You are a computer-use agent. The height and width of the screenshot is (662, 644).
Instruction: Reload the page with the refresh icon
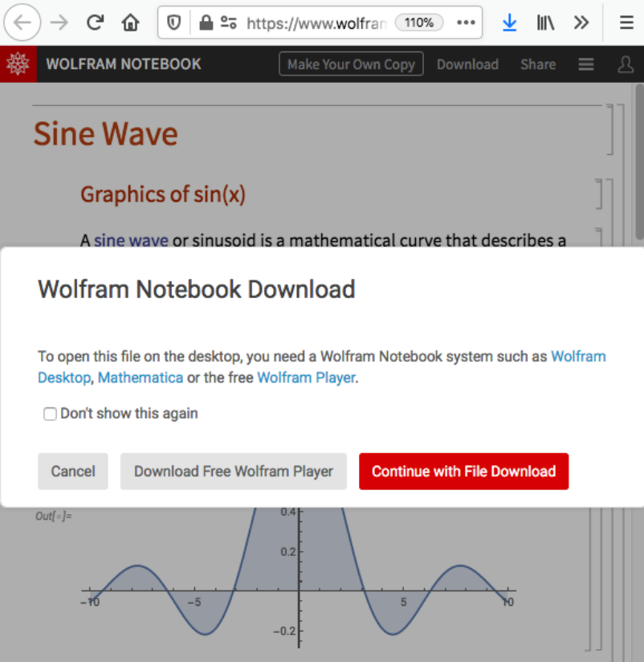[95, 22]
